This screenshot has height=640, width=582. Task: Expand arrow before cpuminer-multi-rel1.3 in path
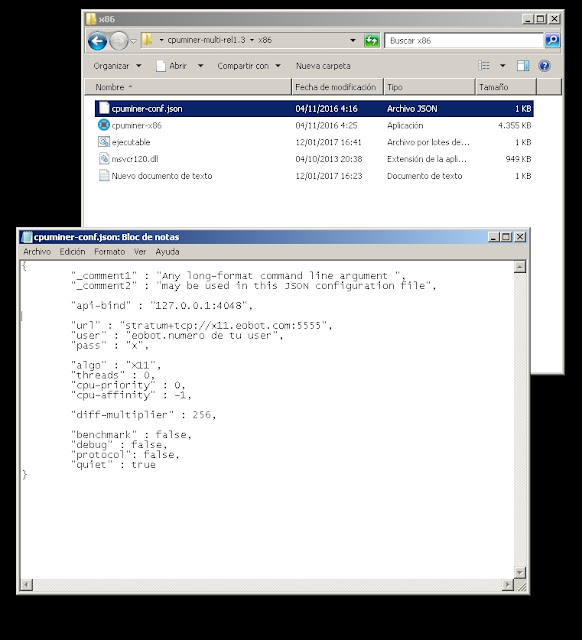(x=162, y=40)
